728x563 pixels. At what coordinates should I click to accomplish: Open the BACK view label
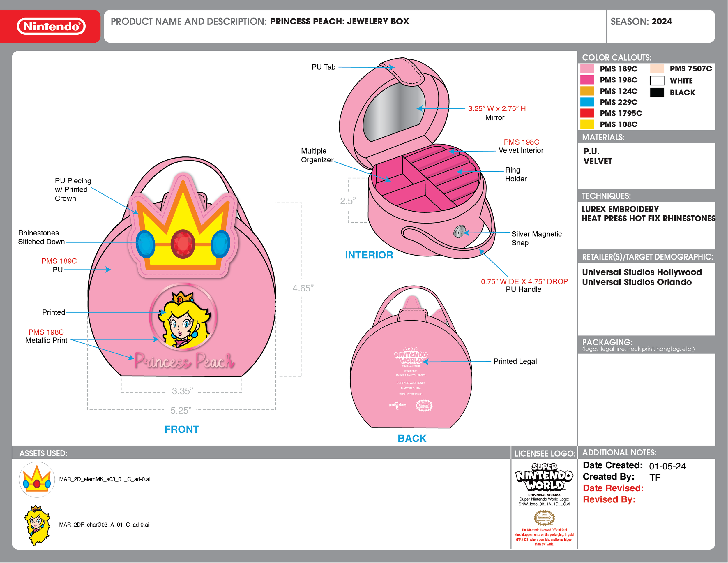412,438
